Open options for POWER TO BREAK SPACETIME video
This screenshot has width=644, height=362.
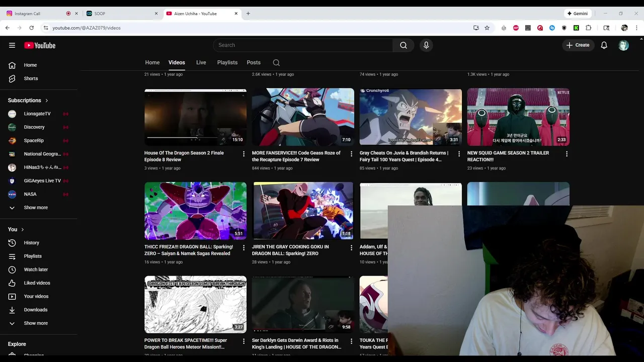point(244,341)
